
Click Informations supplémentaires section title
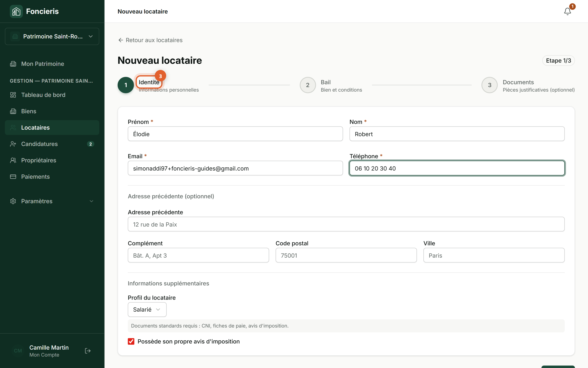(x=168, y=283)
